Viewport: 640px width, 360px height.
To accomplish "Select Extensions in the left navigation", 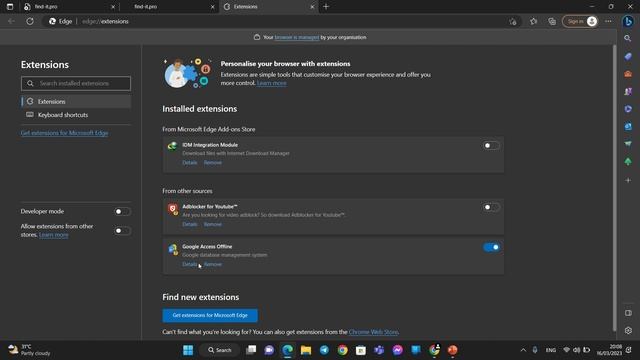I will tap(76, 102).
